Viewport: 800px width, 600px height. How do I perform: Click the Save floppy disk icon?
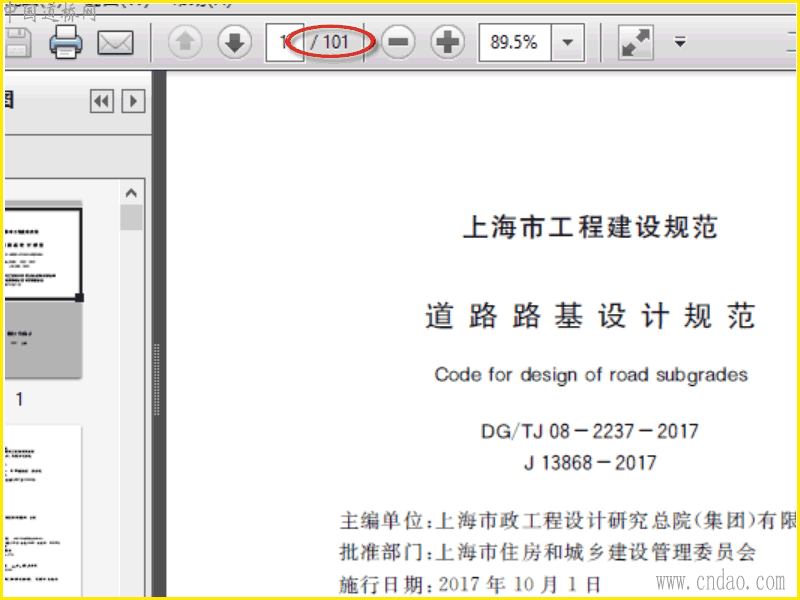(18, 43)
